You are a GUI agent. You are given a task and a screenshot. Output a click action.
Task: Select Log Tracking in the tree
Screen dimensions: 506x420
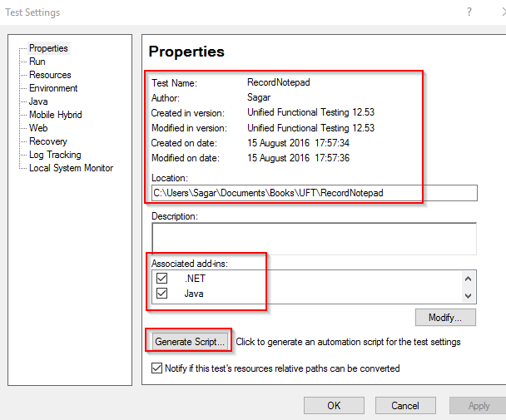point(55,155)
